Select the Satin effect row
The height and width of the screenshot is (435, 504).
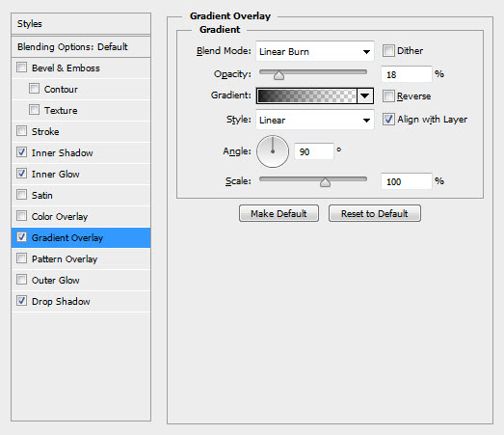(x=81, y=195)
